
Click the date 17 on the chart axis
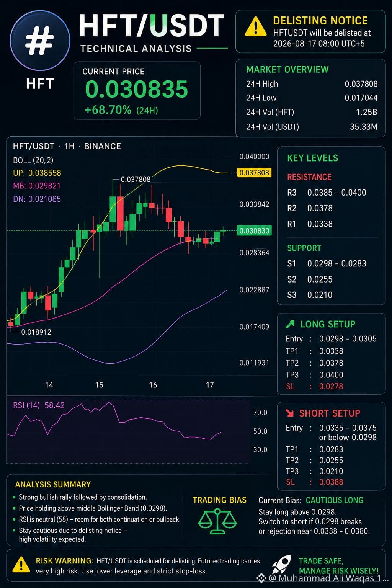[210, 385]
